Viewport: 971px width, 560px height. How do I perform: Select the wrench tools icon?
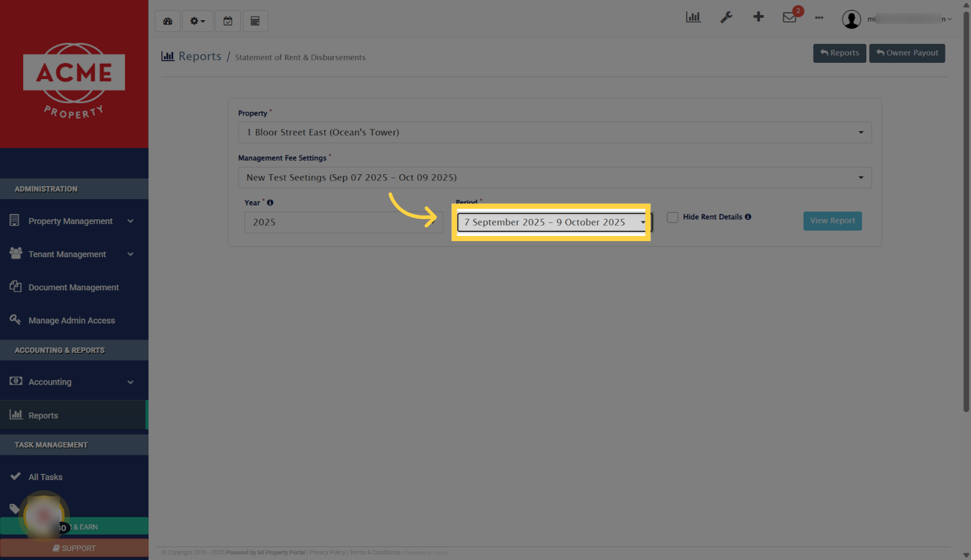point(727,17)
